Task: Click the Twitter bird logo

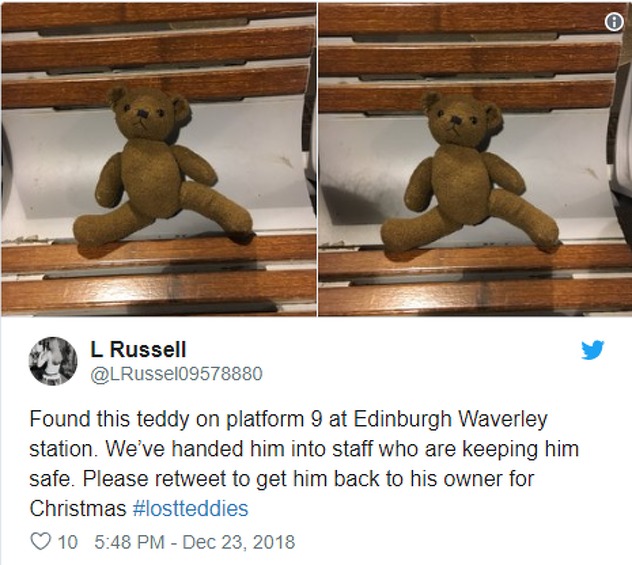Action: (x=592, y=350)
